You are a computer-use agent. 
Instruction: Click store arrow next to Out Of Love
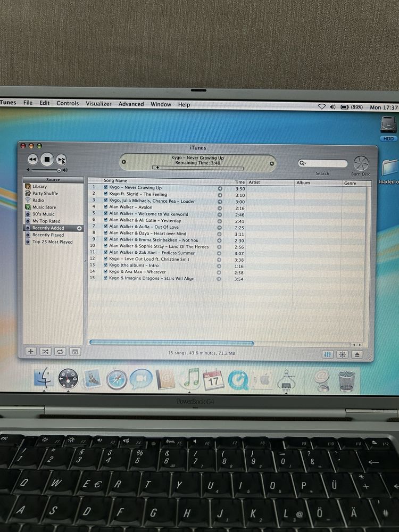(x=220, y=227)
